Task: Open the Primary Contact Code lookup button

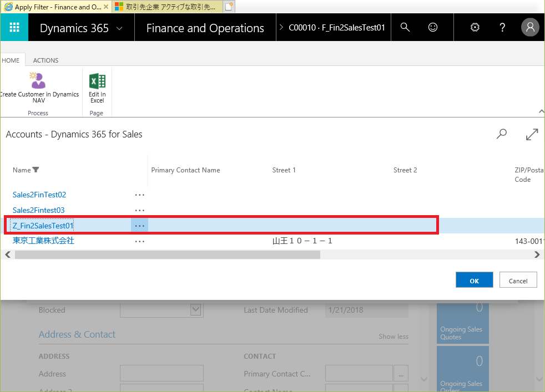Action: tap(401, 373)
